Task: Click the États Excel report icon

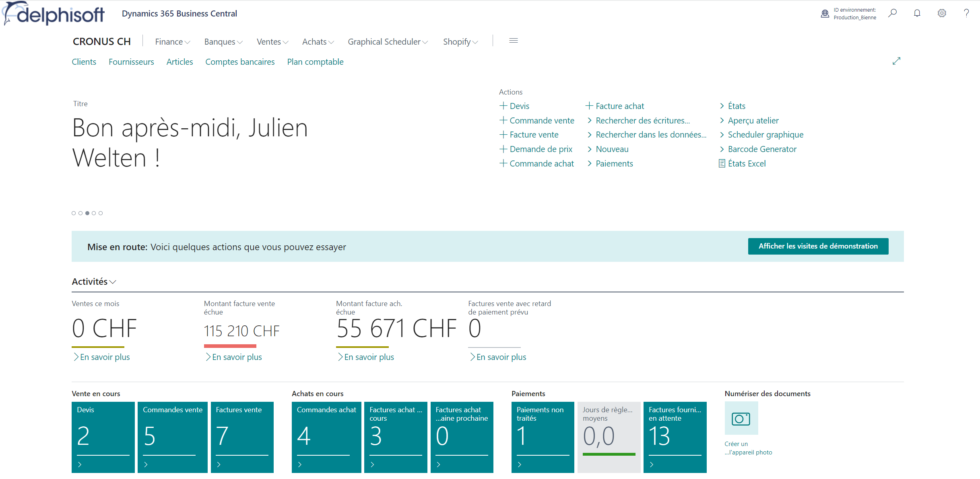Action: click(x=722, y=164)
